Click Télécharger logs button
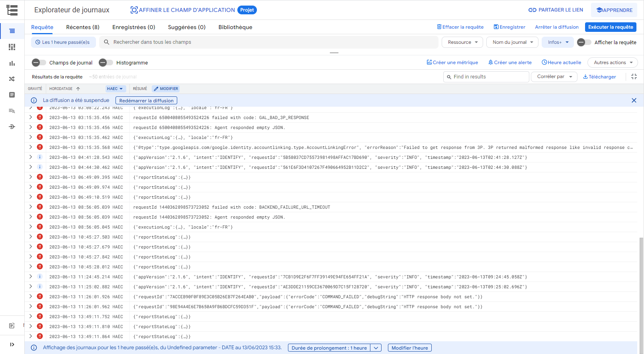The image size is (644, 354). point(599,76)
